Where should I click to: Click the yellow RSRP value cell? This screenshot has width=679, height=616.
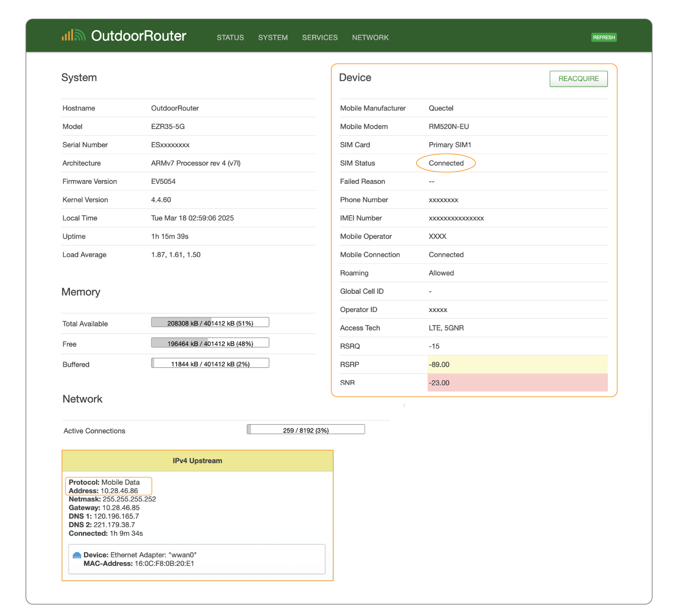[517, 364]
